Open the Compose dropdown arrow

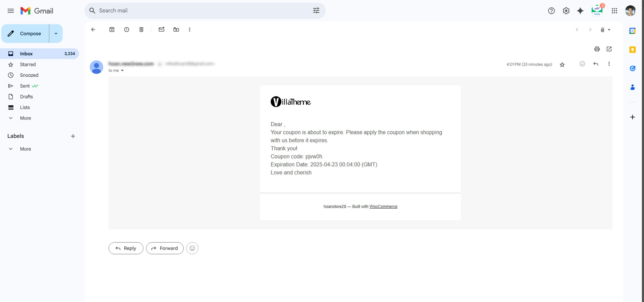(56, 34)
